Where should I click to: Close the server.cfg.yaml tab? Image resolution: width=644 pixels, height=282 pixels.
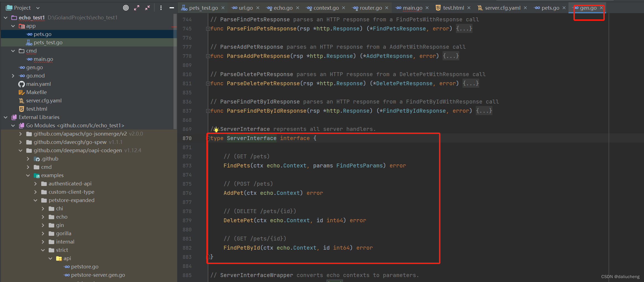[x=525, y=8]
